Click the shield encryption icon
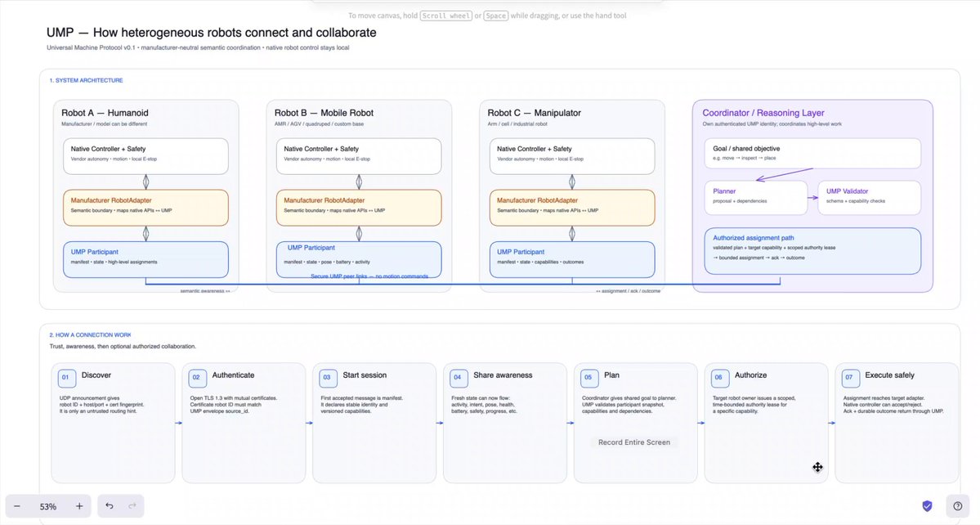This screenshot has width=980, height=525. [927, 506]
